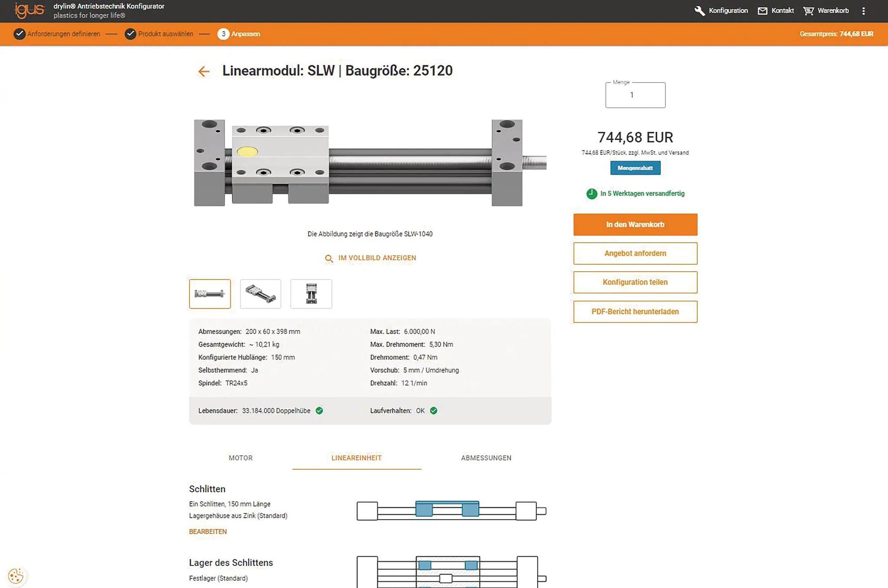Screen dimensions: 888x588
Task: Click Angebot anfordern button
Action: tap(635, 253)
